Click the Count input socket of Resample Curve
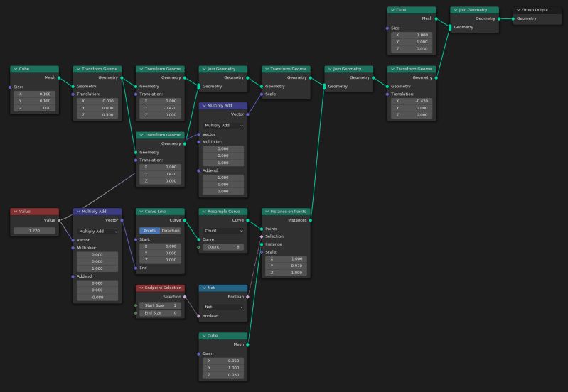This screenshot has width=568, height=392. [x=198, y=247]
